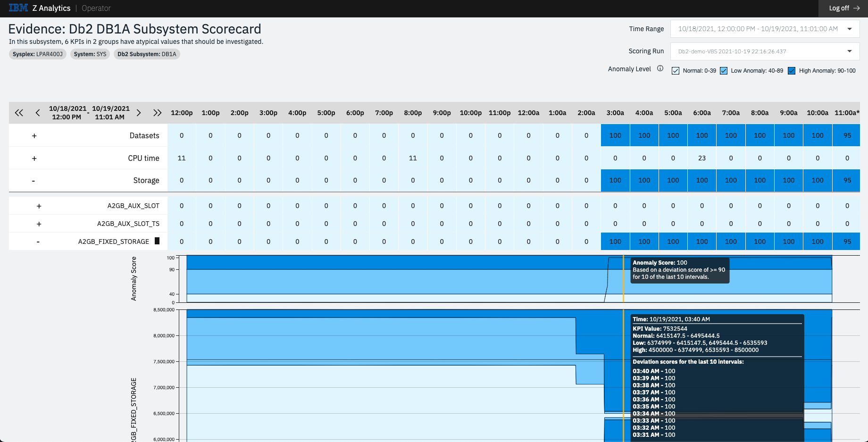868x442 pixels.
Task: Toggle Low Anomaly: 40-89 checkbox
Action: click(x=724, y=71)
